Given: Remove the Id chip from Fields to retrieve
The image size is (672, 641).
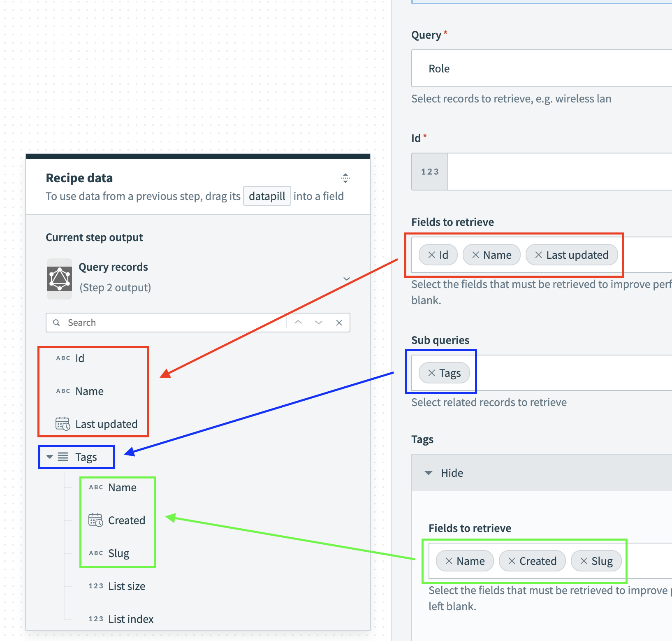Looking at the screenshot, I should tap(431, 255).
